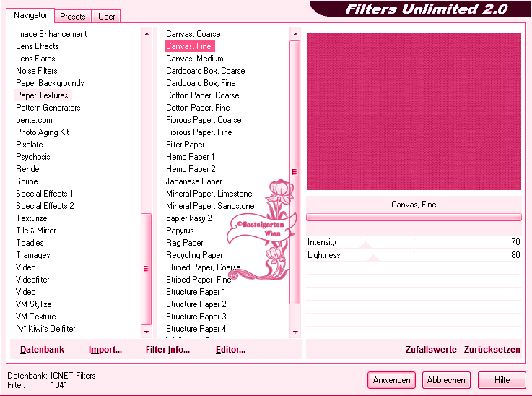This screenshot has height=396, width=532.
Task: Adjust the Intensity slider handle
Action: pyautogui.click(x=366, y=245)
